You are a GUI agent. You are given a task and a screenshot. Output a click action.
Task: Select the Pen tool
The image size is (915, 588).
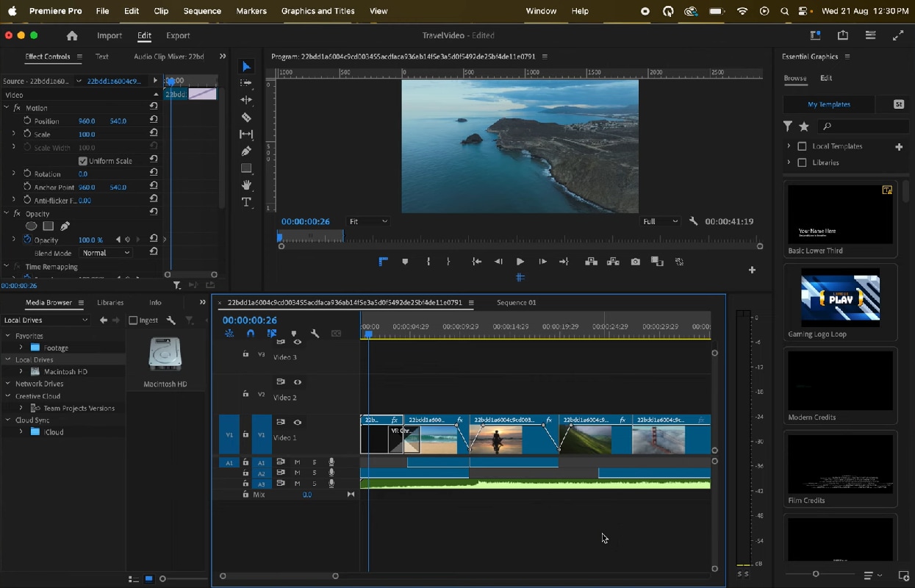point(246,151)
